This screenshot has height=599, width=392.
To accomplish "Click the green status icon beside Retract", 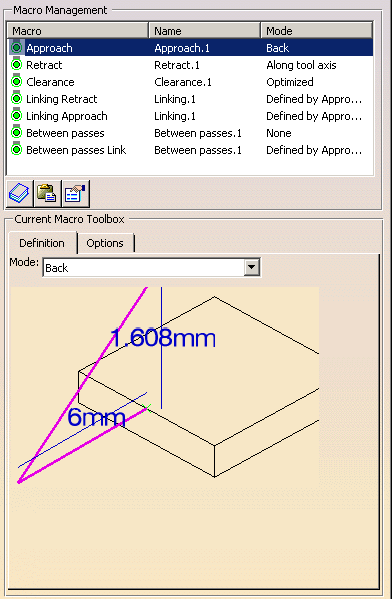I will [x=16, y=65].
